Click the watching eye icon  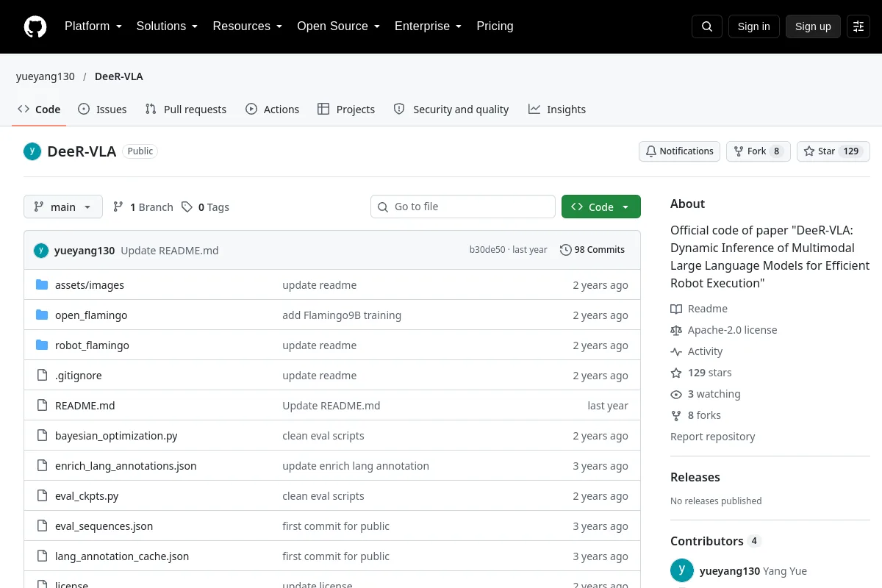676,394
